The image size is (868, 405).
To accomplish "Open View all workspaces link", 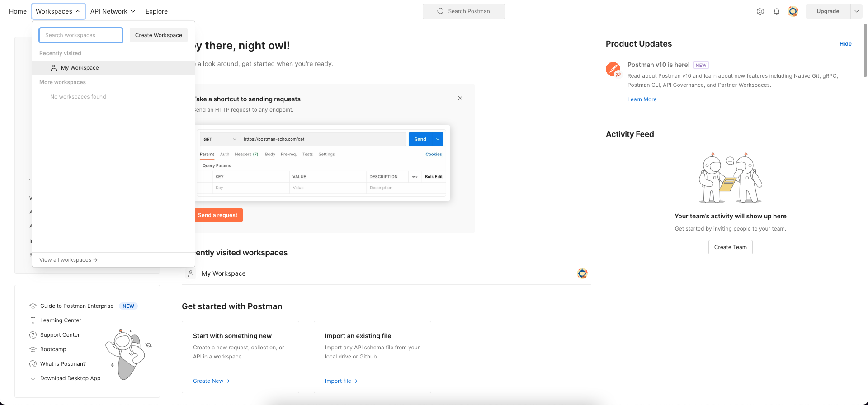I will [x=68, y=260].
